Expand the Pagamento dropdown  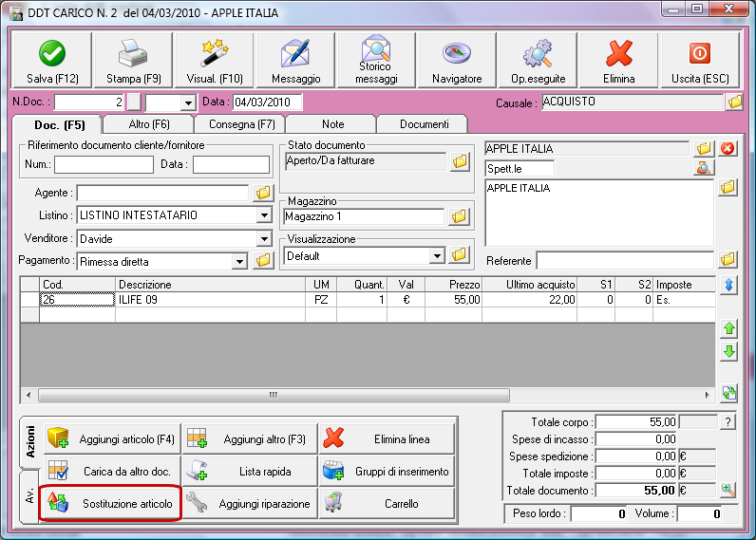point(239,262)
